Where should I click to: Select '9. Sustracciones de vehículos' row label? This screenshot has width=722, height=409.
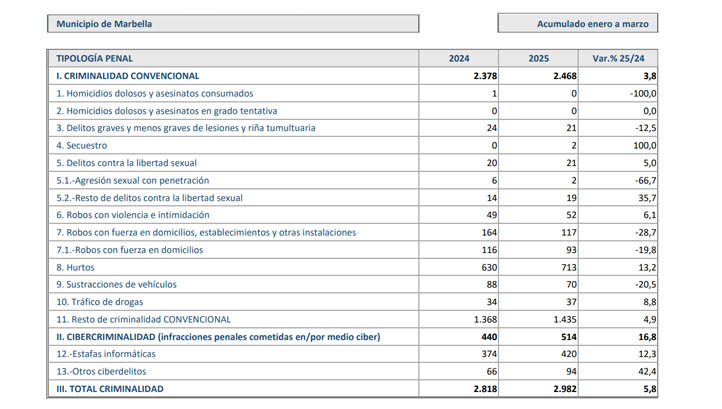pyautogui.click(x=116, y=285)
